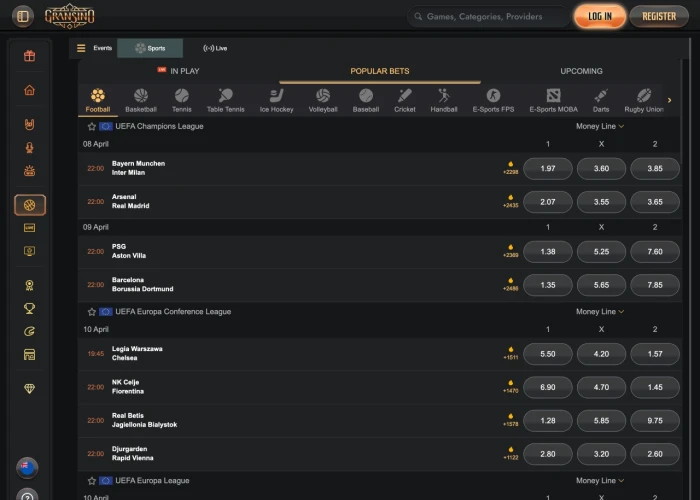Viewport: 700px width, 500px height.
Task: Open Money Line dropdown for Europa League
Action: tap(600, 481)
